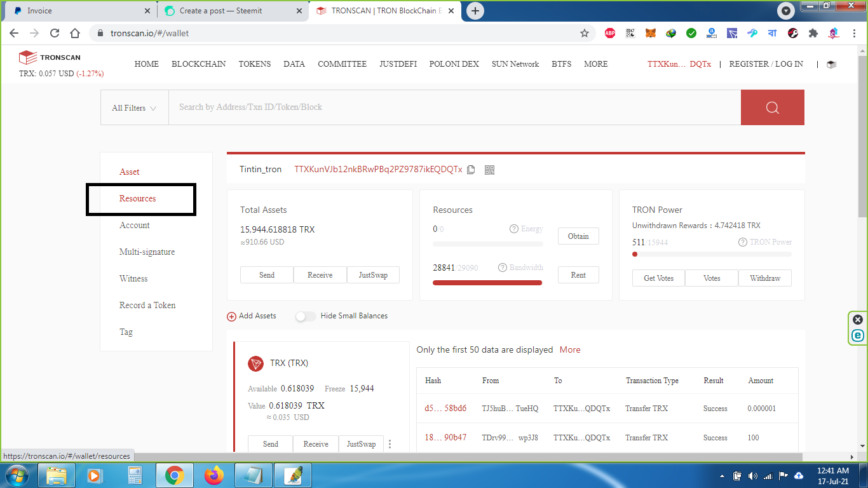Viewport: 868px width, 488px height.
Task: Click Receive under Total Assets
Action: [320, 275]
